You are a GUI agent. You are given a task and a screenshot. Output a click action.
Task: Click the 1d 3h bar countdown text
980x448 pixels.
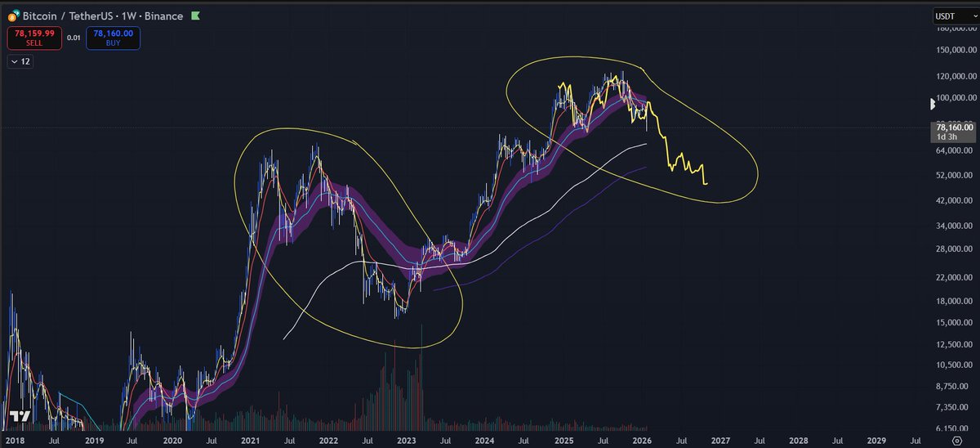[x=947, y=137]
